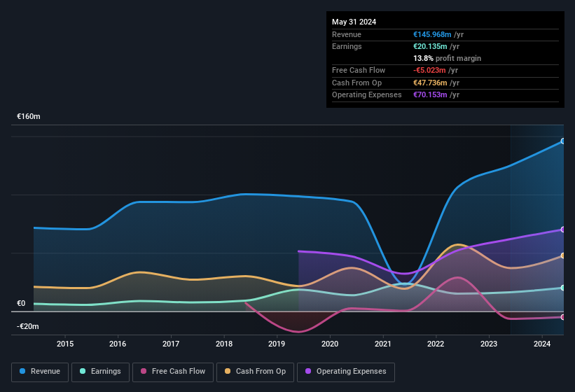Click the Operating Expenses label in tooltip
575x392 pixels.
point(367,95)
